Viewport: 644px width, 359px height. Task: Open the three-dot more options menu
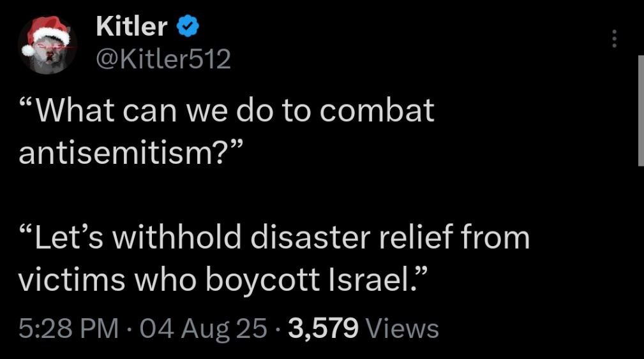tap(615, 39)
